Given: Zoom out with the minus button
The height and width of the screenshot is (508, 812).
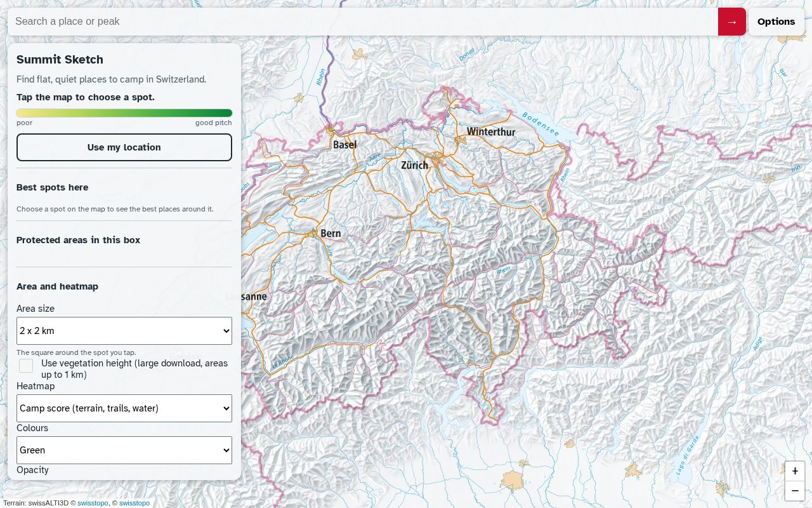Looking at the screenshot, I should 795,491.
